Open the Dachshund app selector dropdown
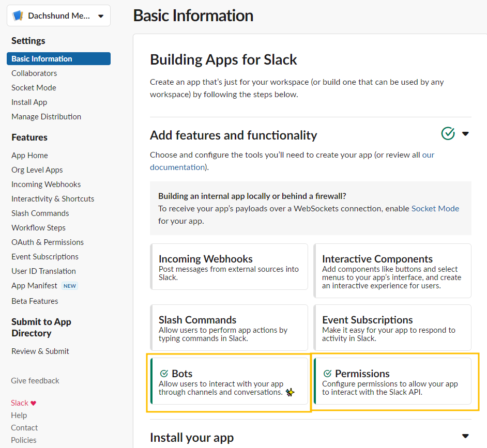This screenshot has height=448, width=487. 58,16
